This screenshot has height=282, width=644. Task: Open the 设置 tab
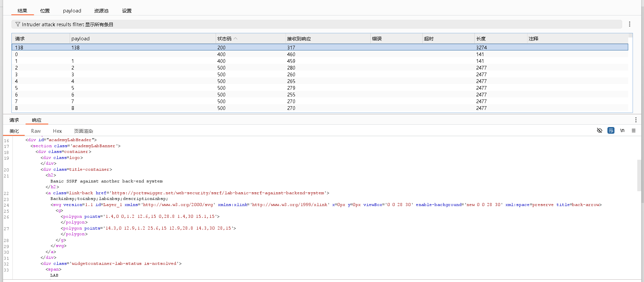click(x=127, y=11)
